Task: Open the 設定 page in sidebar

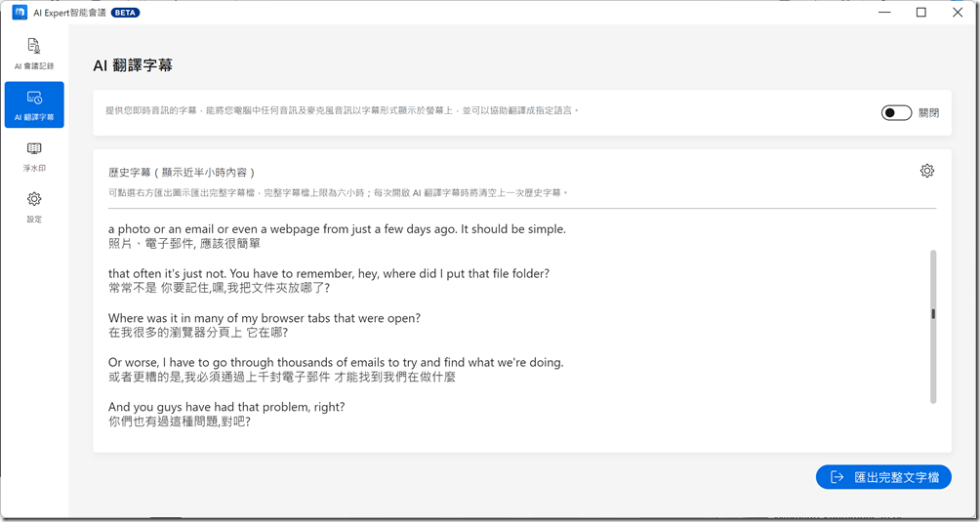Action: [34, 206]
